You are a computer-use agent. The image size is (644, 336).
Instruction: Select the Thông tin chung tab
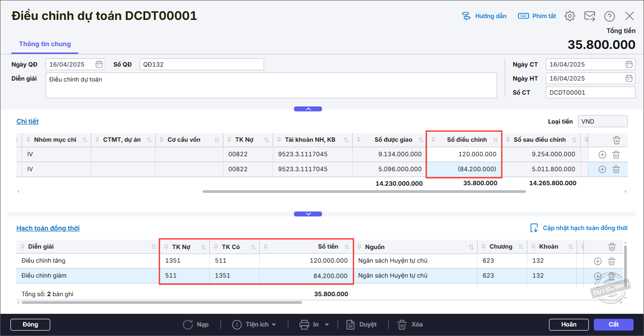click(45, 44)
